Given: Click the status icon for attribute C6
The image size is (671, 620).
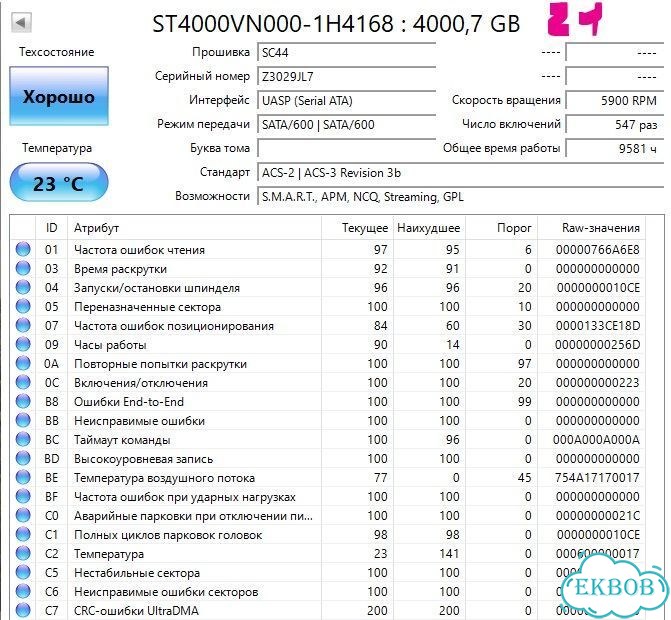Looking at the screenshot, I should (23, 591).
